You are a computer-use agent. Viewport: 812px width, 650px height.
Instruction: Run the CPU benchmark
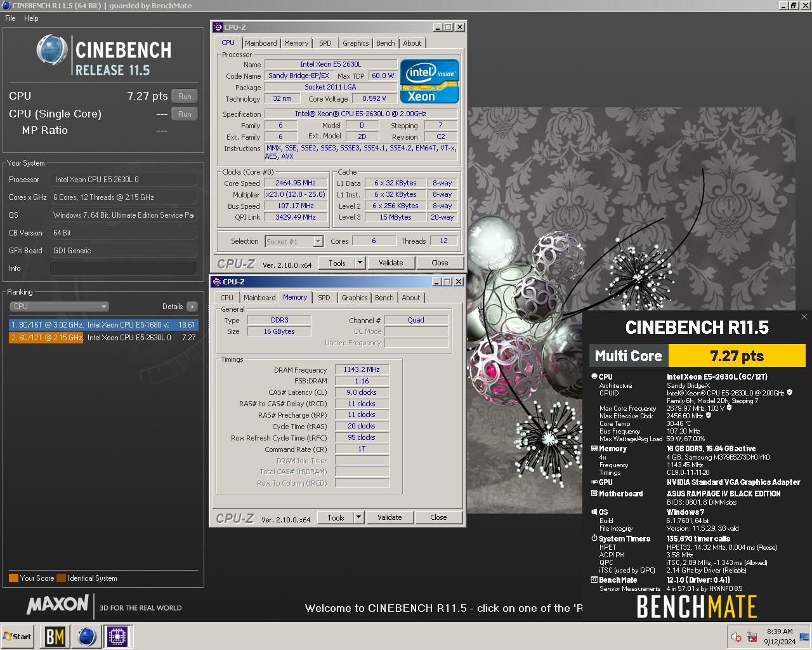click(x=185, y=96)
